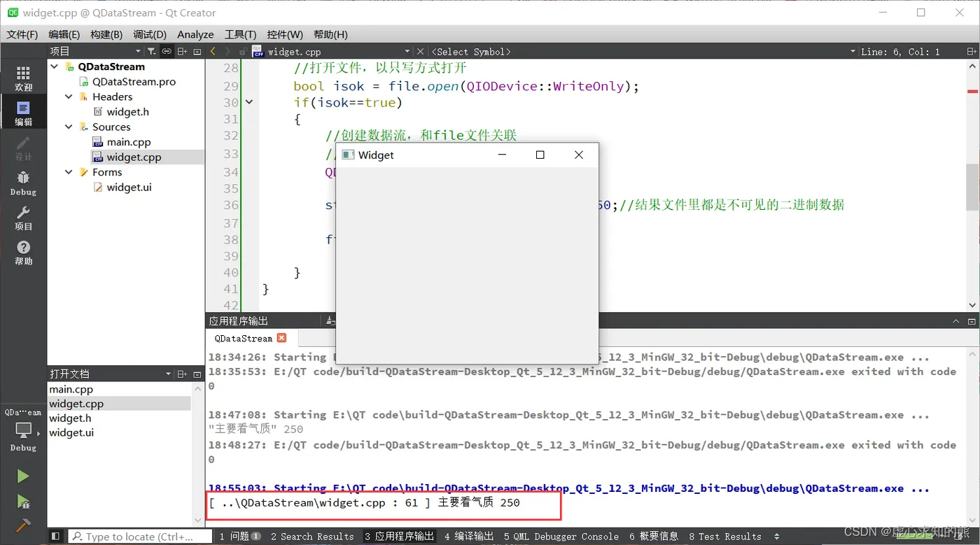Click the Type to locate search field
Screen dimensions: 980x545
click(x=140, y=537)
